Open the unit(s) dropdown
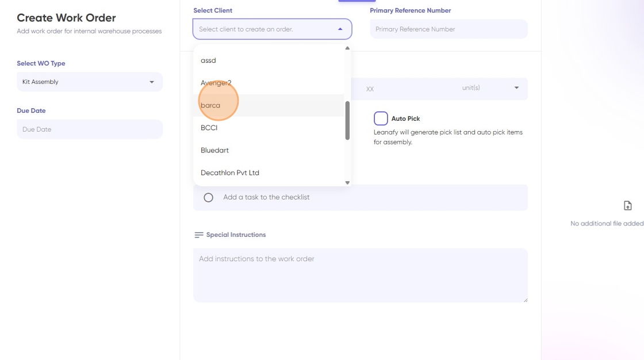644x360 pixels. pyautogui.click(x=491, y=88)
